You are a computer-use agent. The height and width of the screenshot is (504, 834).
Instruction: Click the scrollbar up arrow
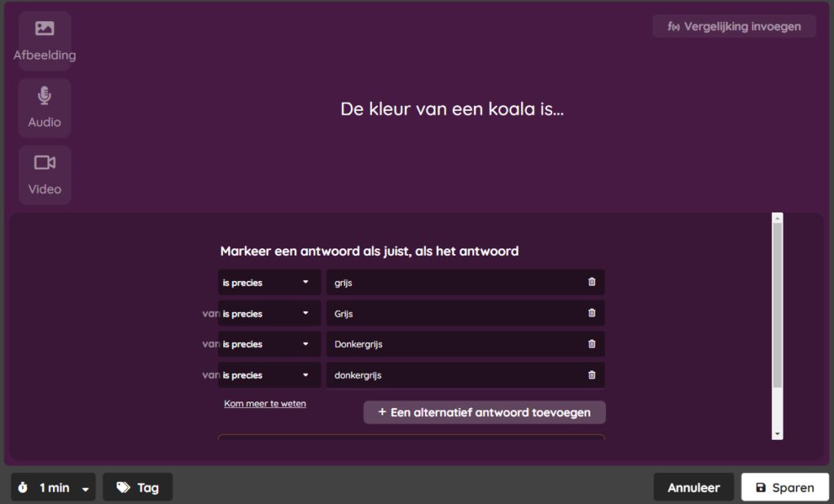click(778, 217)
